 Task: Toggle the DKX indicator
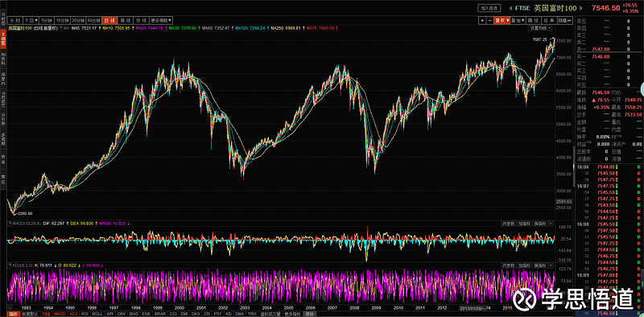pos(196,314)
